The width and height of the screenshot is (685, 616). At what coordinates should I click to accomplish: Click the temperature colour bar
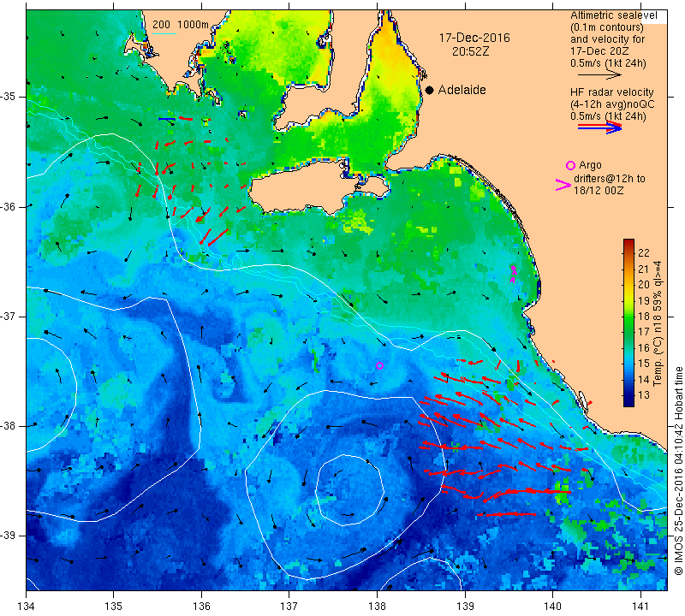(x=628, y=323)
